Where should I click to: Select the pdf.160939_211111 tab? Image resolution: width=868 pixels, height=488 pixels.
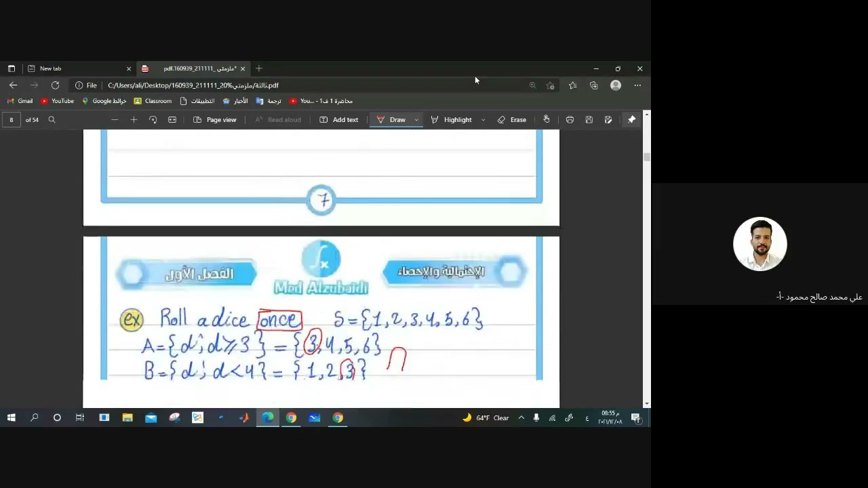pyautogui.click(x=193, y=68)
